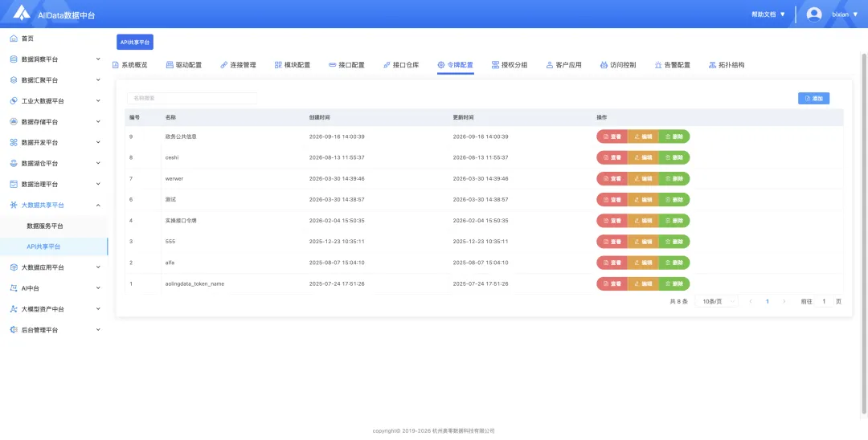Go to the next page arrow

pos(784,301)
